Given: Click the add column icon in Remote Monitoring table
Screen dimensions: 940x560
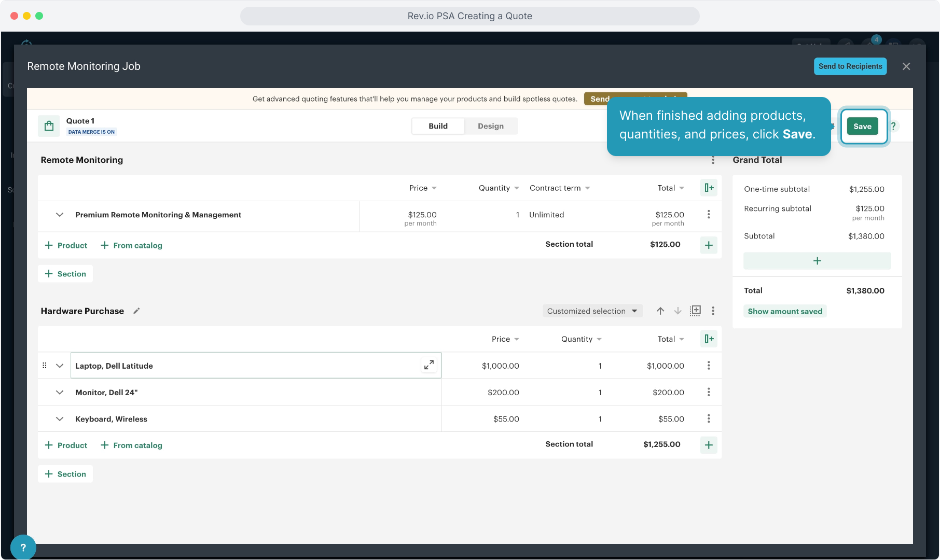Looking at the screenshot, I should pos(709,188).
